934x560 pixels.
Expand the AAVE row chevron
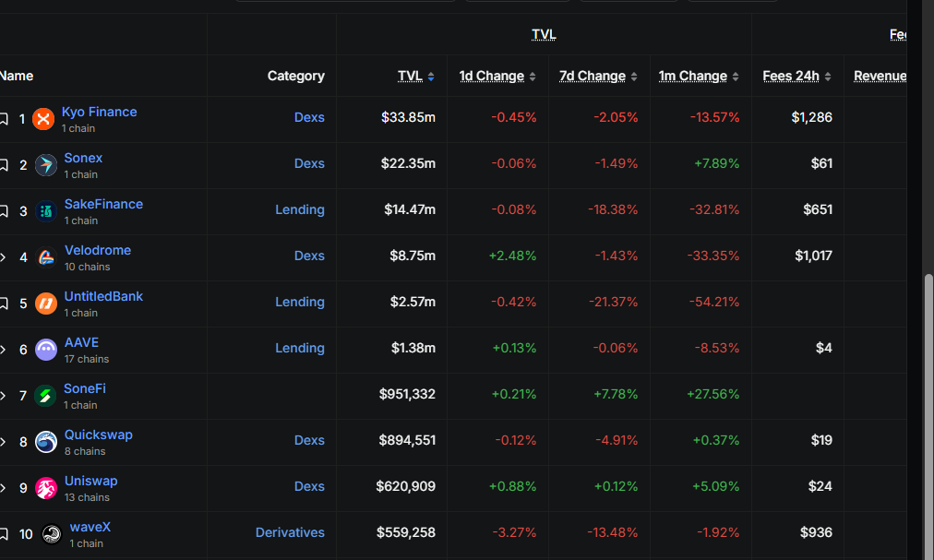3,350
